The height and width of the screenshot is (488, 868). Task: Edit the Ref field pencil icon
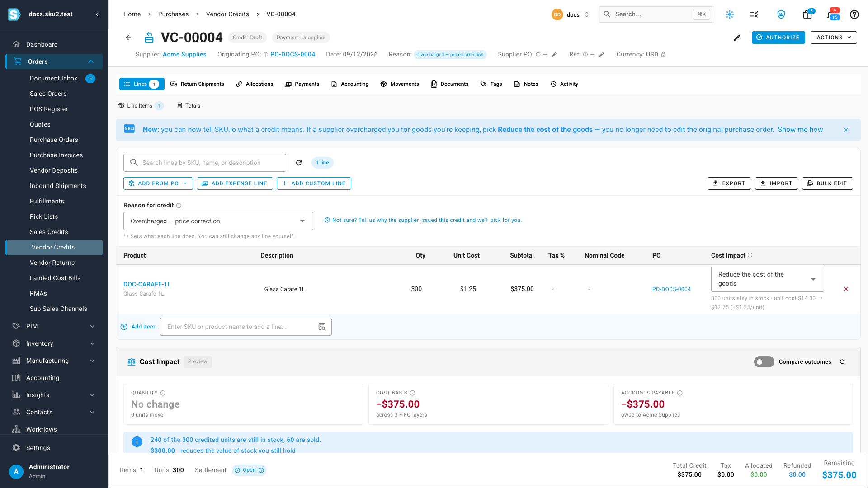[601, 55]
